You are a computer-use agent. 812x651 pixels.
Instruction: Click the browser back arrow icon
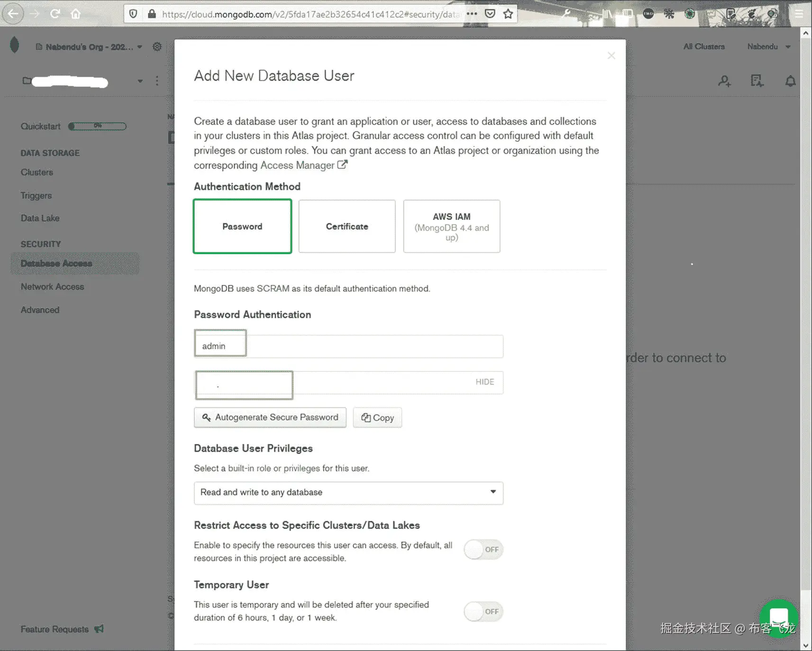(13, 13)
